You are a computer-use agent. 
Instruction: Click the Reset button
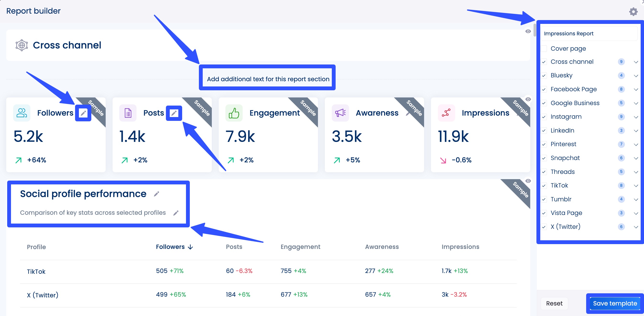tap(554, 303)
